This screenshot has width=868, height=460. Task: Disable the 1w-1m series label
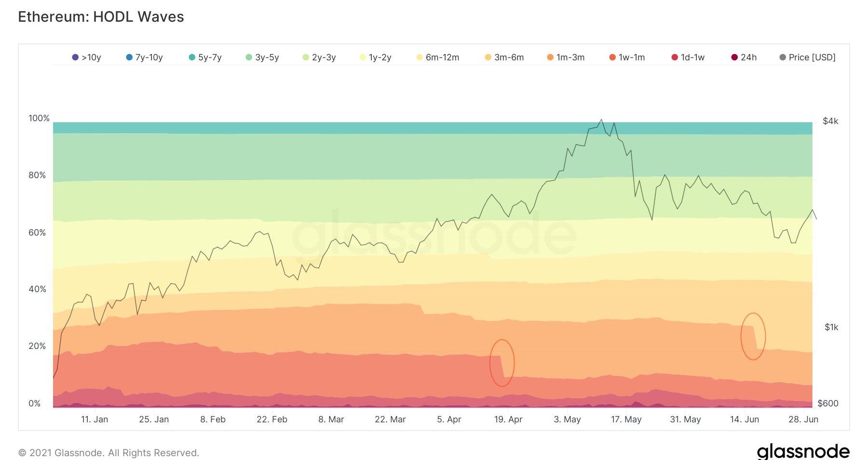click(632, 57)
